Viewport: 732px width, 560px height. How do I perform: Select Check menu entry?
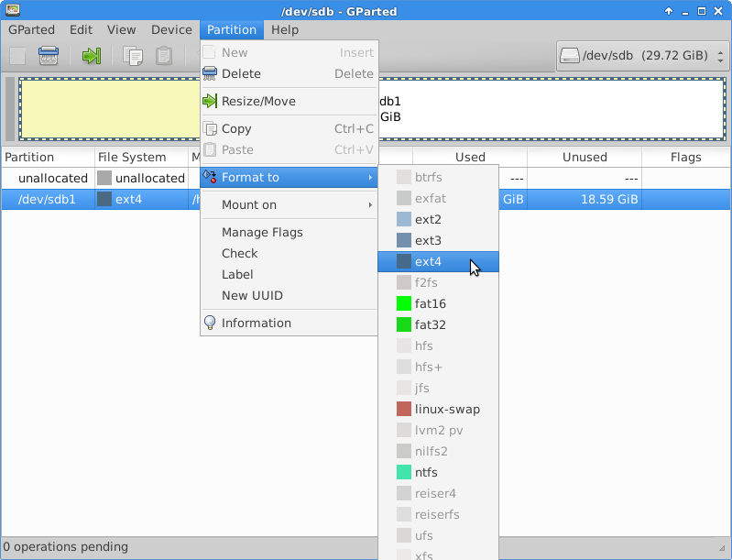click(289, 254)
